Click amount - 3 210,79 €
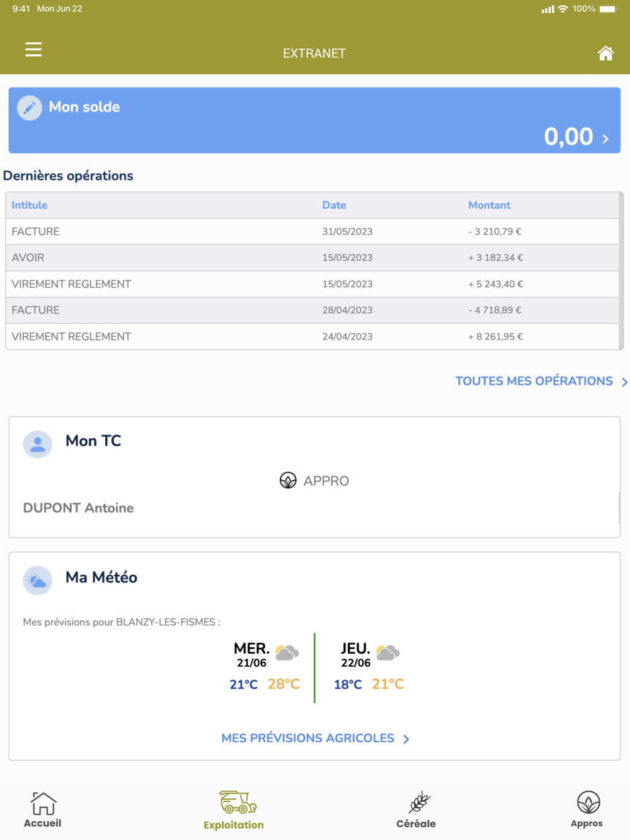Viewport: 630px width, 840px height. (x=495, y=232)
